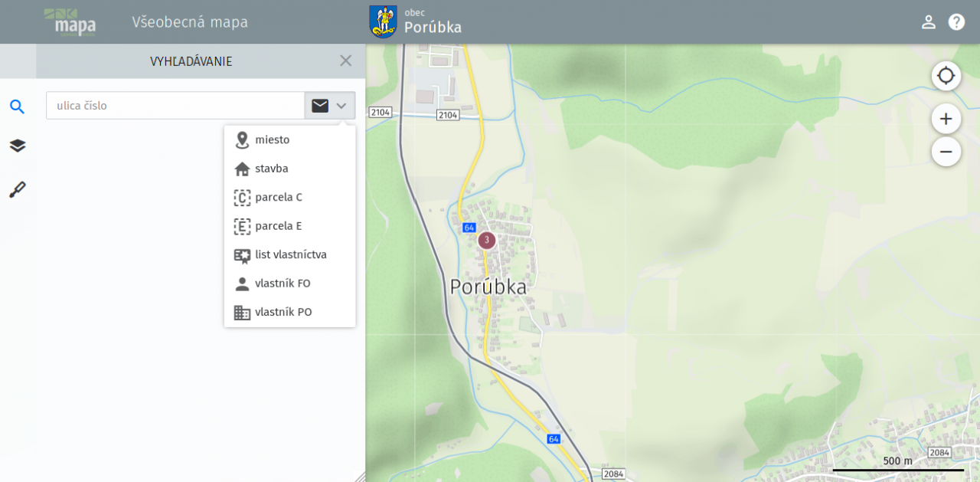Select 'parcela C' from search options

278,198
